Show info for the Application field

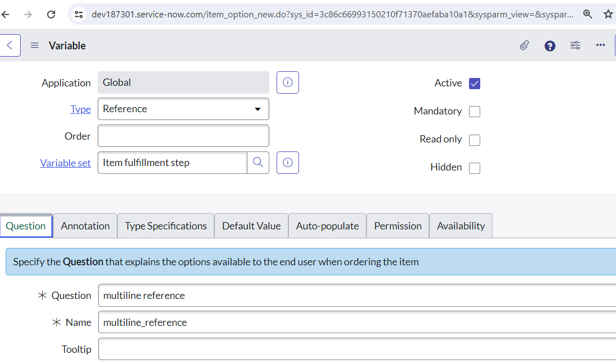coord(288,82)
